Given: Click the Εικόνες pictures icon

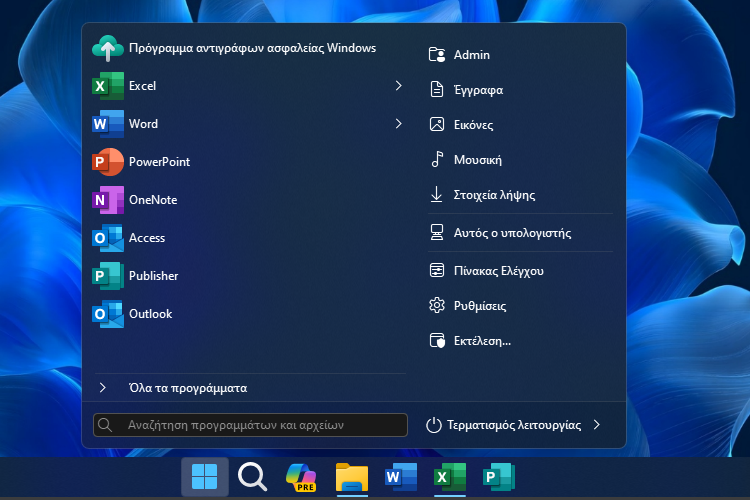Looking at the screenshot, I should [437, 124].
